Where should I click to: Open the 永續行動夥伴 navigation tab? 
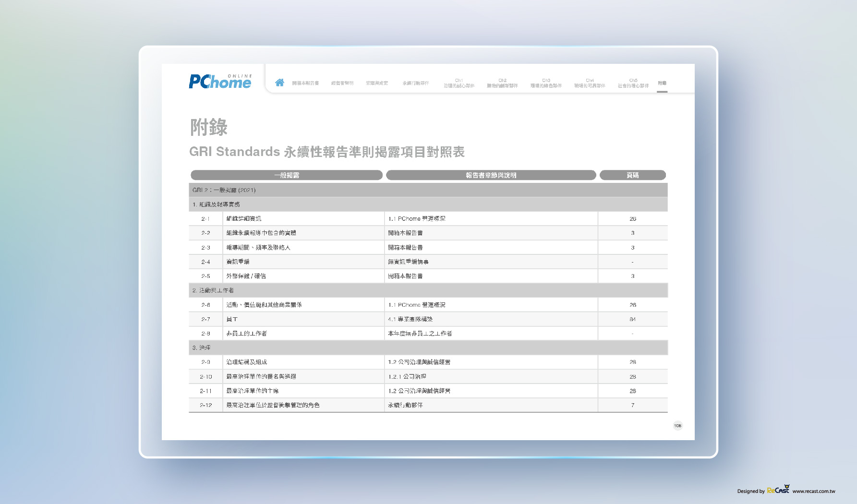[x=416, y=83]
